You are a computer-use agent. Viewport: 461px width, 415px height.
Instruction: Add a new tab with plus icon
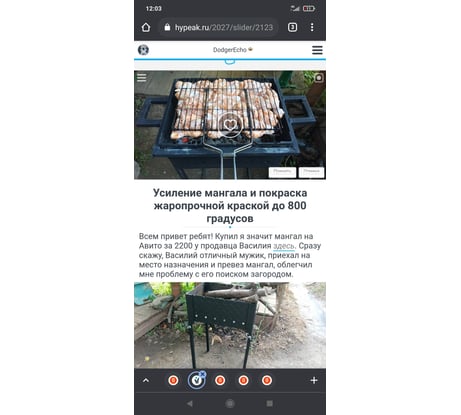314,380
